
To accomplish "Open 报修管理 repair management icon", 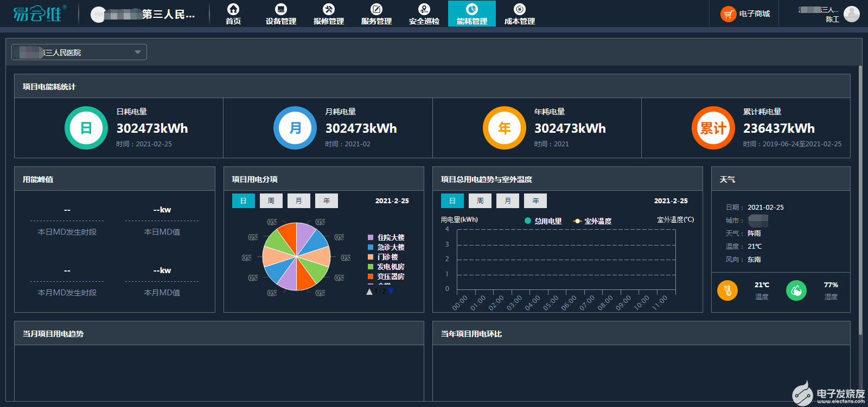I will 329,9.
